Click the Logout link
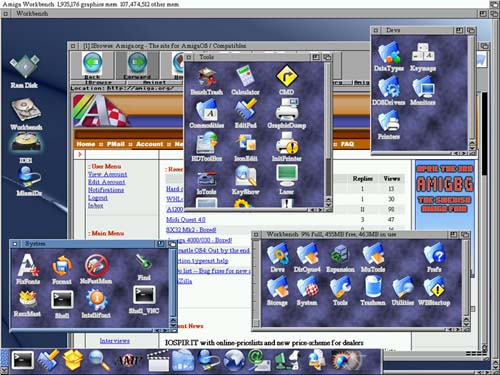This screenshot has width=500, height=375. coord(98,198)
